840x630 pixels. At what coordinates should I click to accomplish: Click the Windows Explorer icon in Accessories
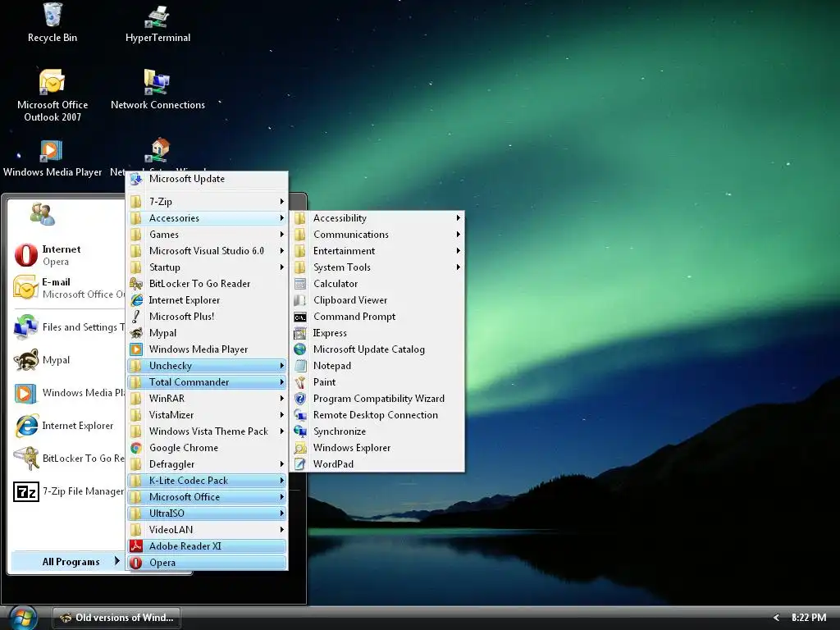point(300,448)
